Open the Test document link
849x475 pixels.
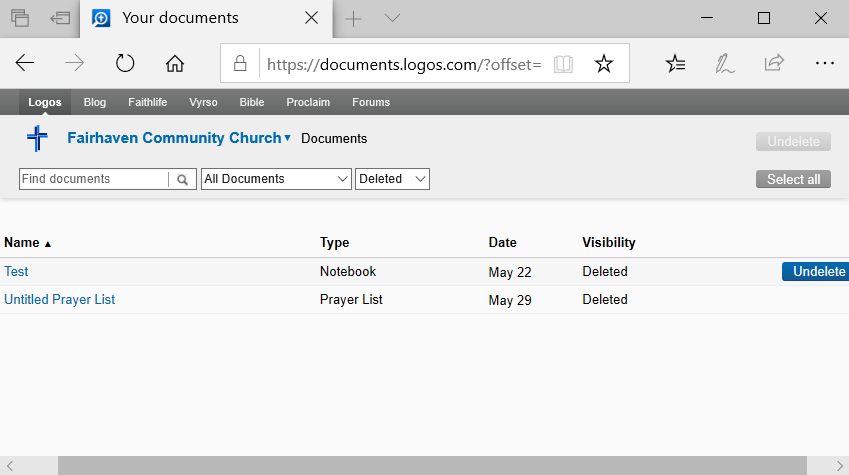tap(16, 271)
